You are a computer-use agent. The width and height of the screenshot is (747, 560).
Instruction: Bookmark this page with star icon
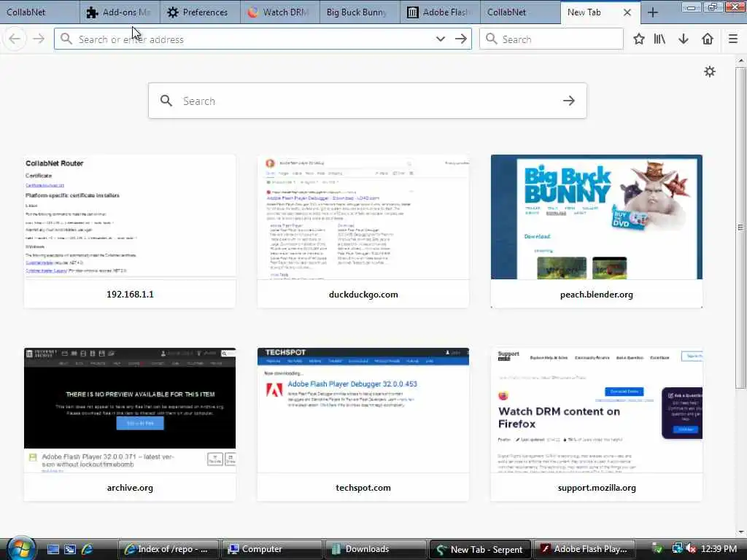tap(639, 39)
